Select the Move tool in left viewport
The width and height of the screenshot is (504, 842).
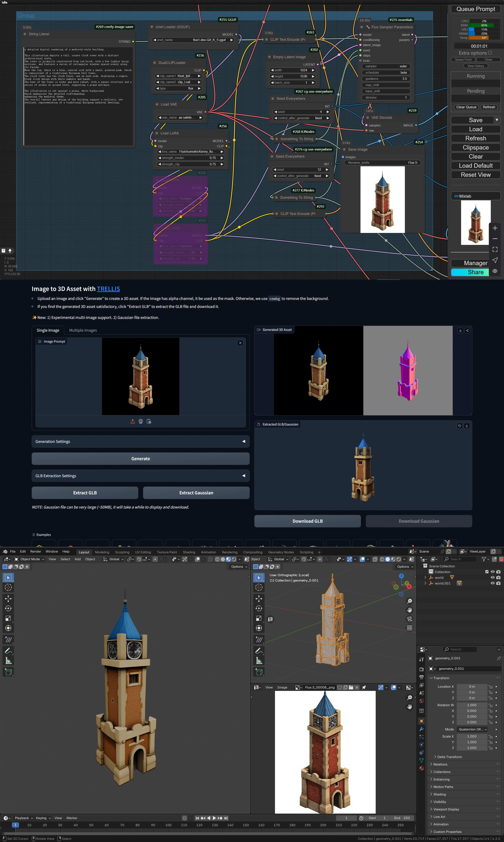pyautogui.click(x=8, y=599)
